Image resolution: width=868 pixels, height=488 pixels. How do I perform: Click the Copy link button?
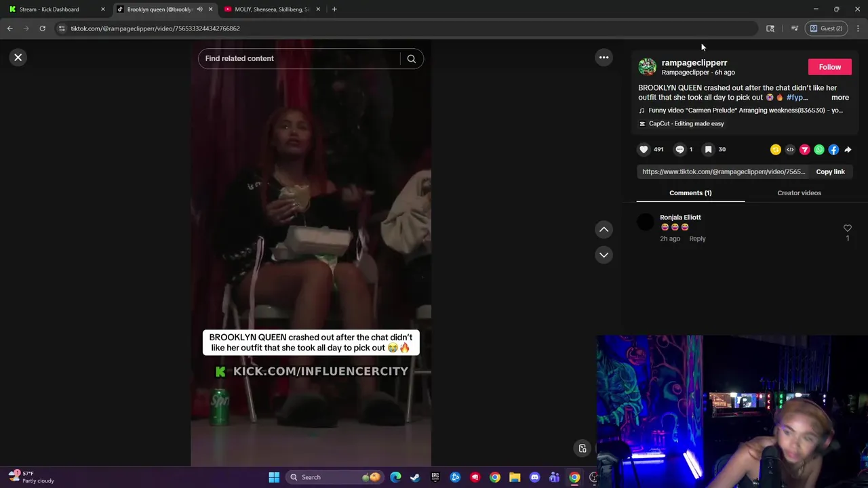[830, 171]
